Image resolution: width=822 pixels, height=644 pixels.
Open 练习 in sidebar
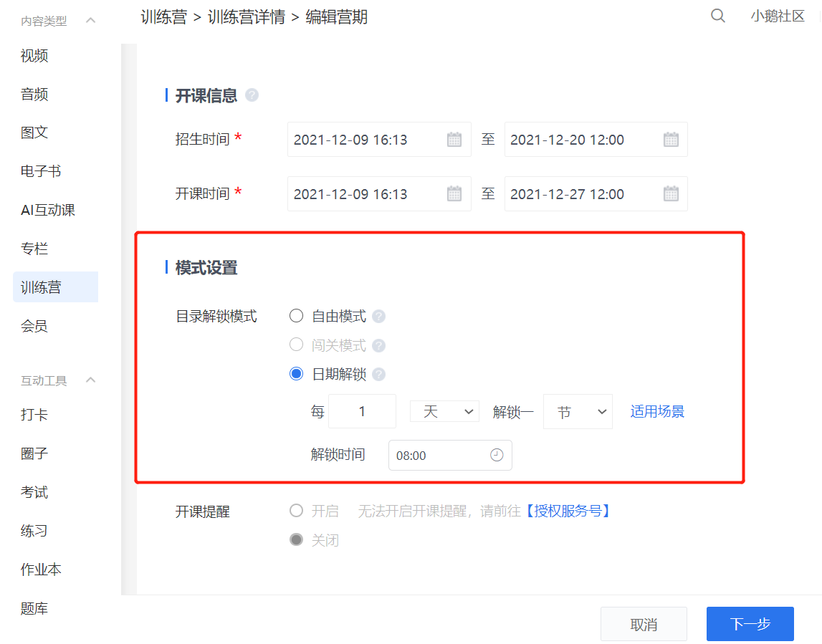point(34,531)
